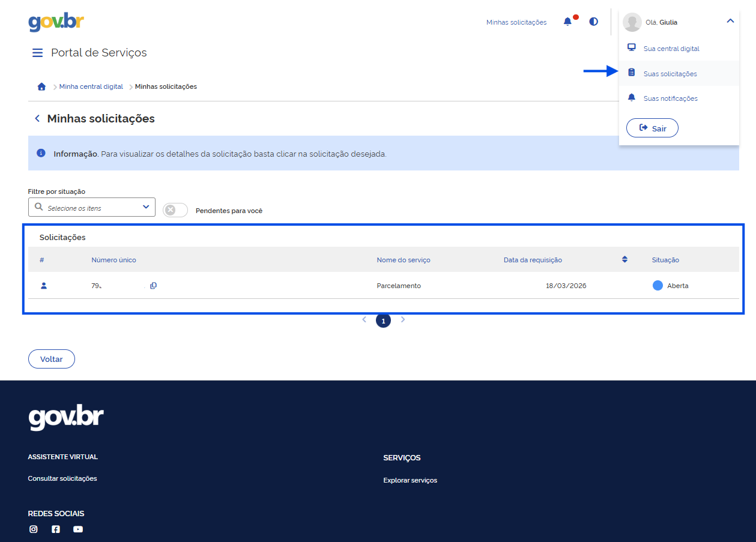The image size is (756, 542).
Task: Open the hamburger menu beside Portal de Serviços
Action: point(37,53)
